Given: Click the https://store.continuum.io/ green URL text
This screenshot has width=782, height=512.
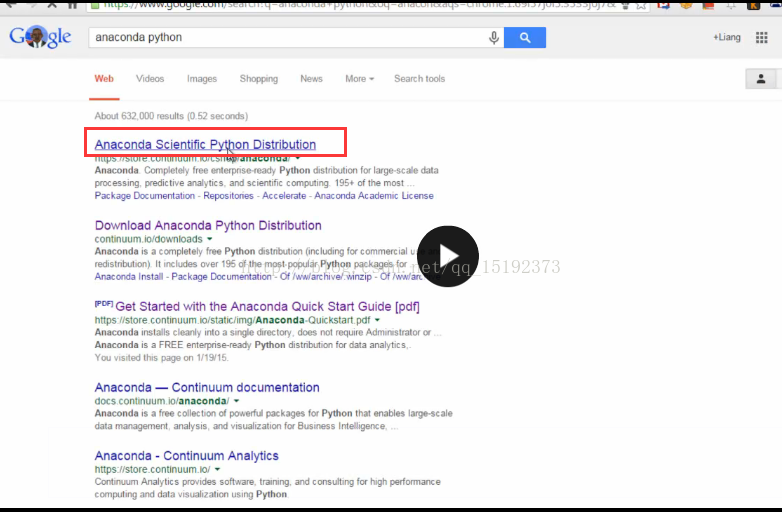Looking at the screenshot, I should [x=153, y=469].
